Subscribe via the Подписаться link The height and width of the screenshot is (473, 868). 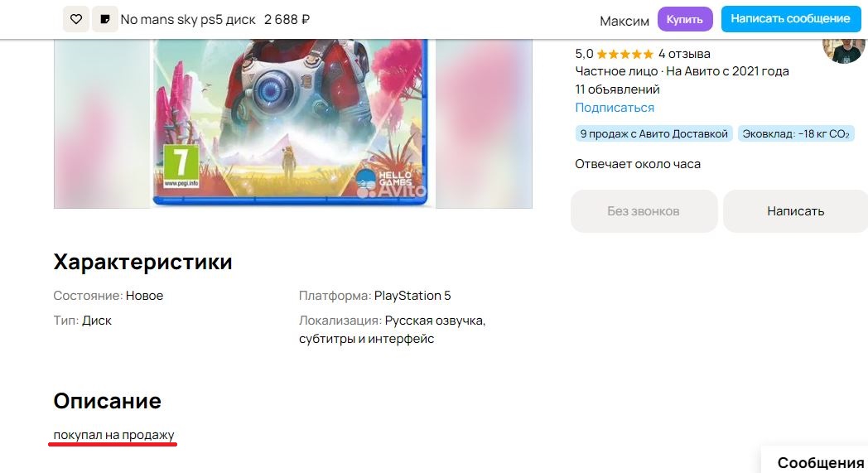pyautogui.click(x=615, y=108)
